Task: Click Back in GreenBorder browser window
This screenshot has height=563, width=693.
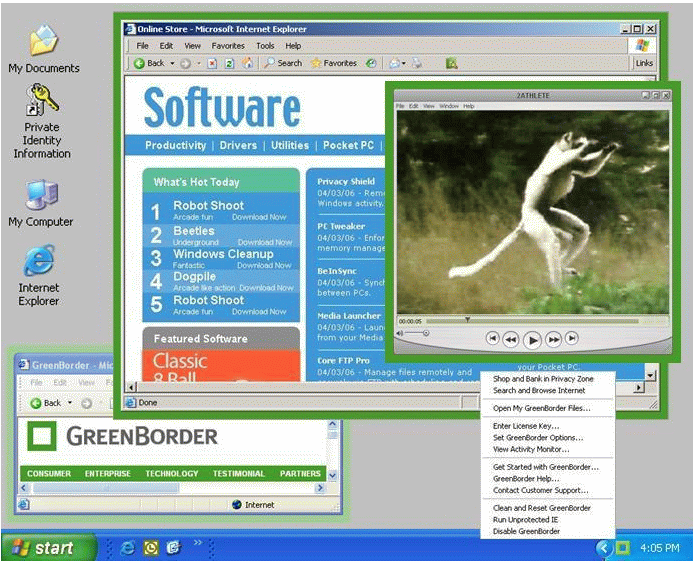Action: 45,403
